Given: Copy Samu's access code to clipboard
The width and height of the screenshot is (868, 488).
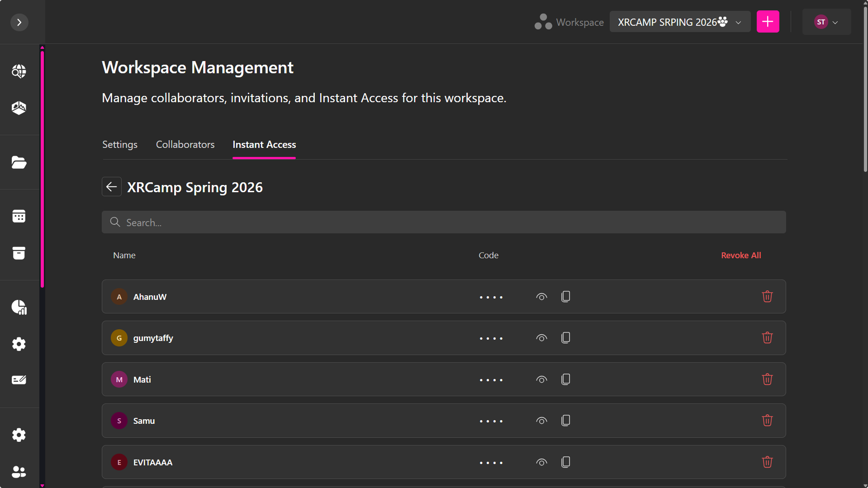Looking at the screenshot, I should 565,421.
